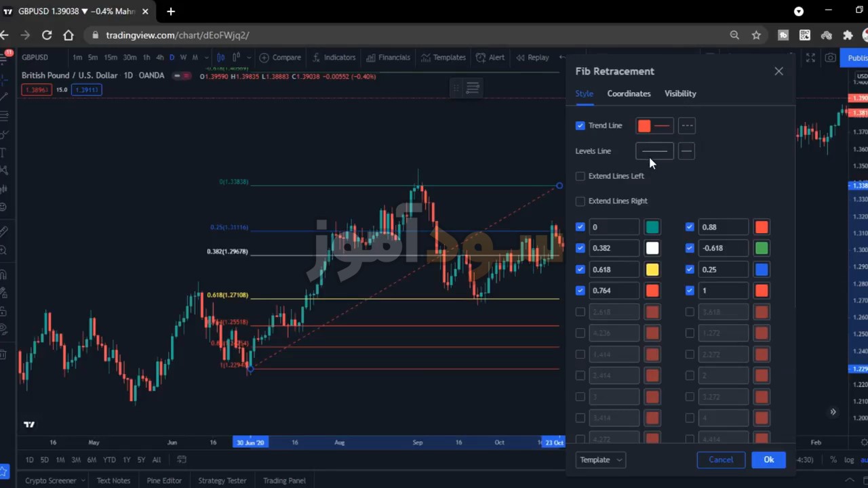The height and width of the screenshot is (488, 868).
Task: Open Trend Line dash style dropdown
Action: pyautogui.click(x=686, y=125)
